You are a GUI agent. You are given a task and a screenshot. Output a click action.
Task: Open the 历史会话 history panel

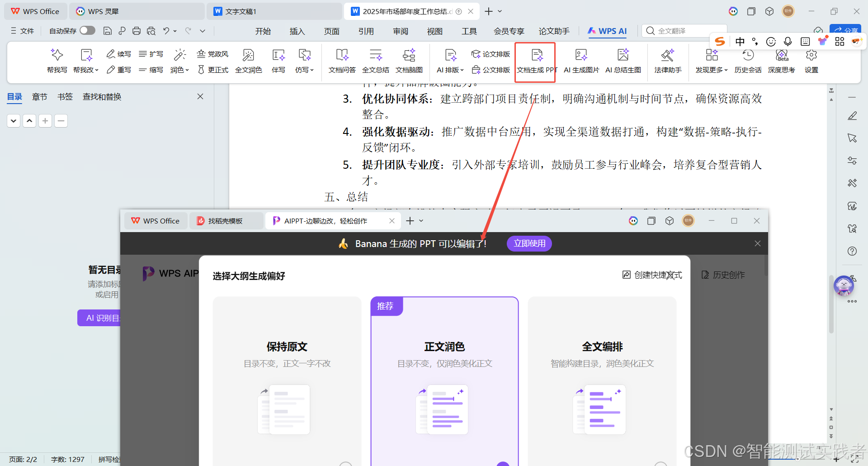[748, 60]
